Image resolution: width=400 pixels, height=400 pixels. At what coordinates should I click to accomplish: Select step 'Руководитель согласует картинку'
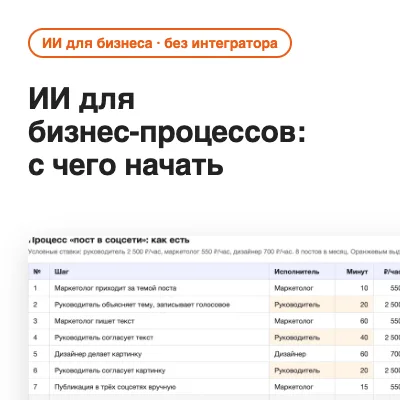point(110,370)
